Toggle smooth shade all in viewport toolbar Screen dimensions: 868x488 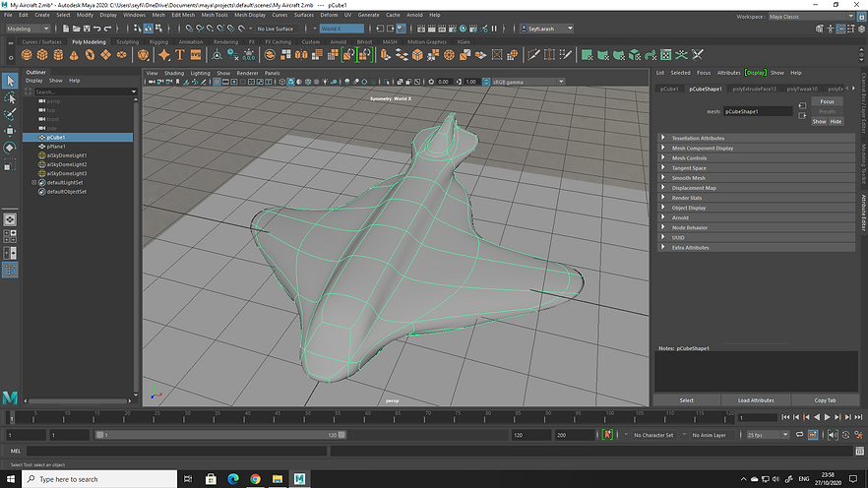[290, 82]
